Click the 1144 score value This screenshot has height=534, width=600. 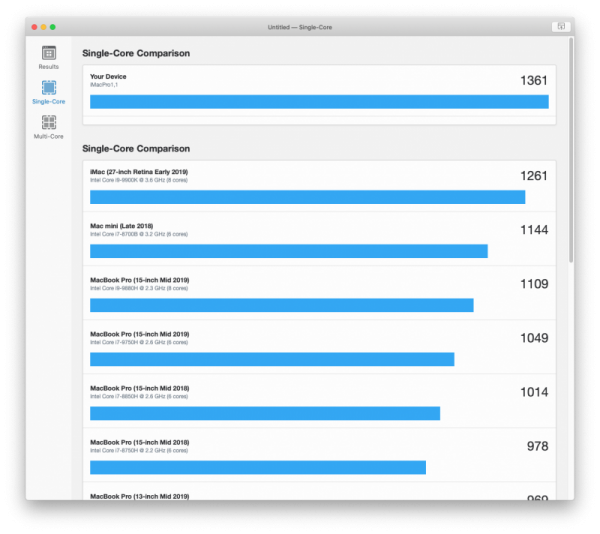tap(534, 230)
